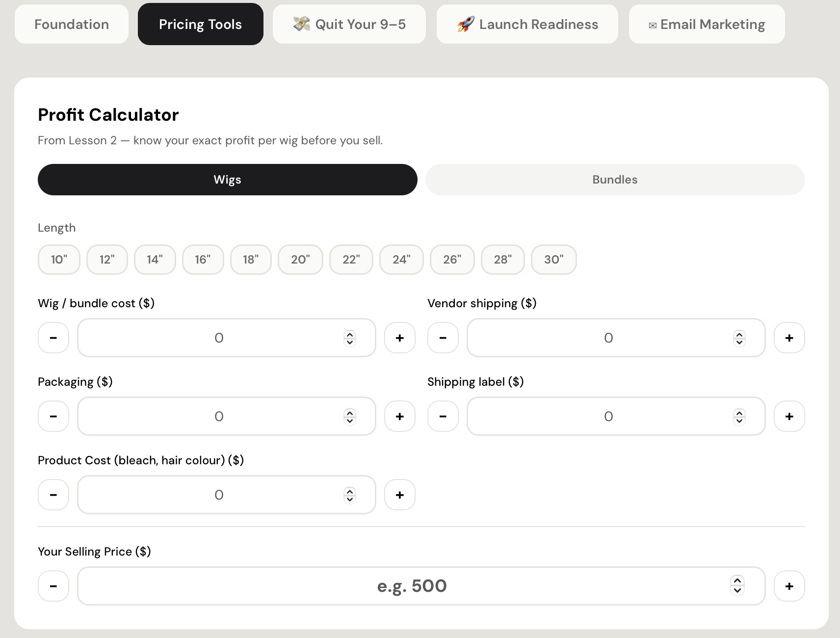Increase product cost with plus button

pos(400,495)
